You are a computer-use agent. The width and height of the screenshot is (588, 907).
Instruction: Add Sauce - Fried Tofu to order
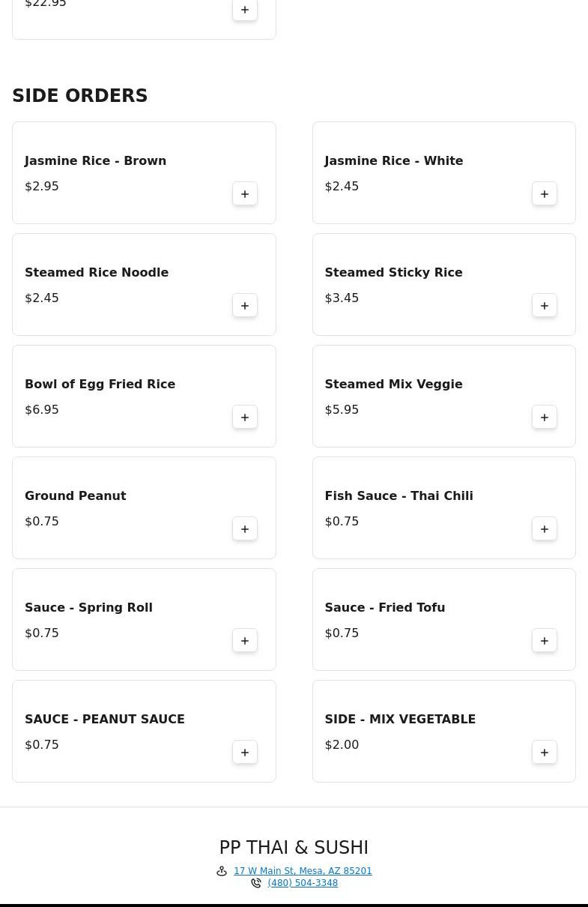pyautogui.click(x=545, y=641)
